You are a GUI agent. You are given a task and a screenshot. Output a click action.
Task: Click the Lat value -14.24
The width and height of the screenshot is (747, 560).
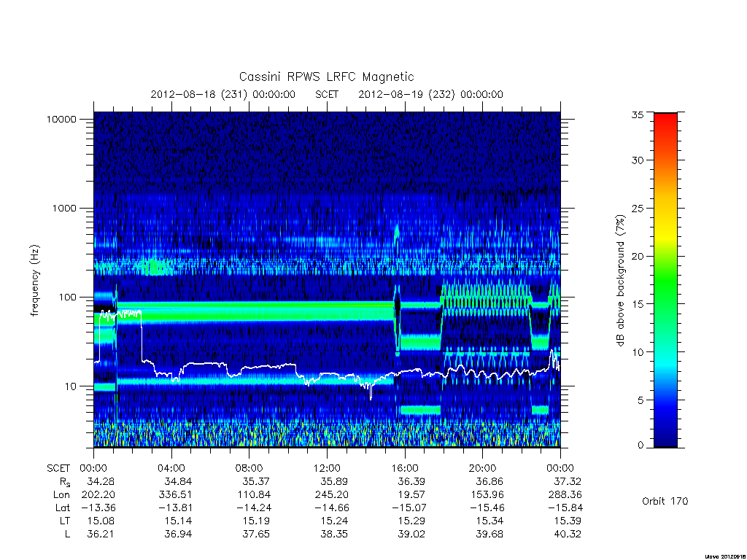(252, 507)
